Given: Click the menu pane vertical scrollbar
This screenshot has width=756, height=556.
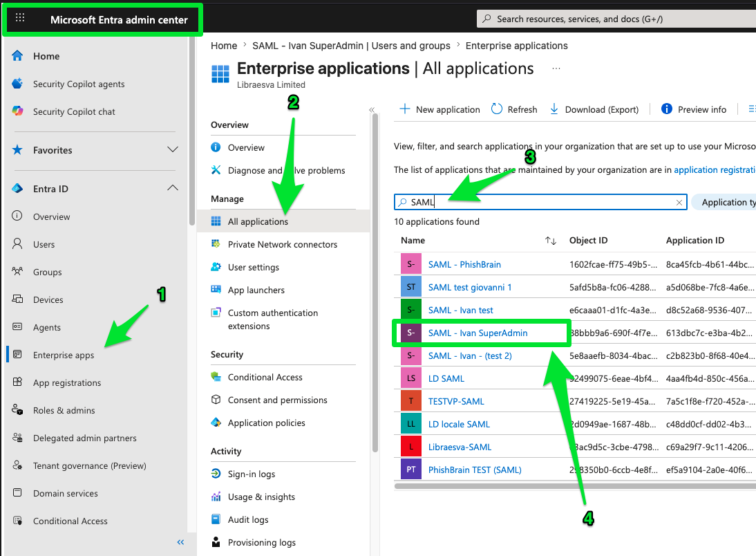Looking at the screenshot, I should [x=375, y=283].
